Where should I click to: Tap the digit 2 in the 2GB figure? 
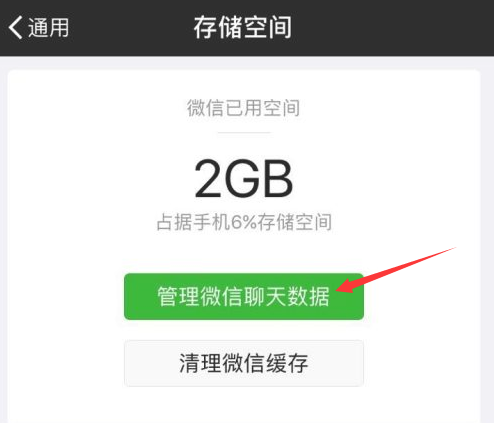[208, 178]
